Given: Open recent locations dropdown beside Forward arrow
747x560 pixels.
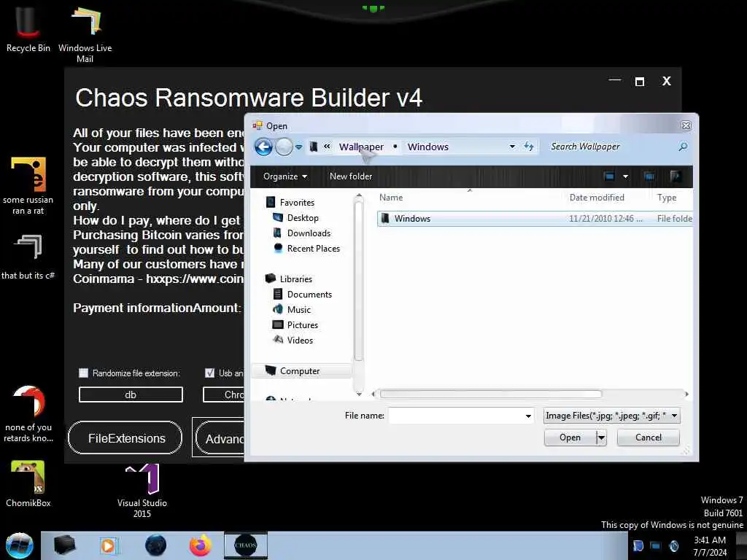Looking at the screenshot, I should (298, 147).
